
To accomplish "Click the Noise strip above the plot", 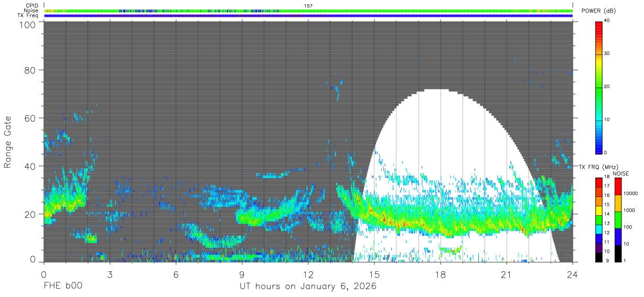I will click(308, 10).
